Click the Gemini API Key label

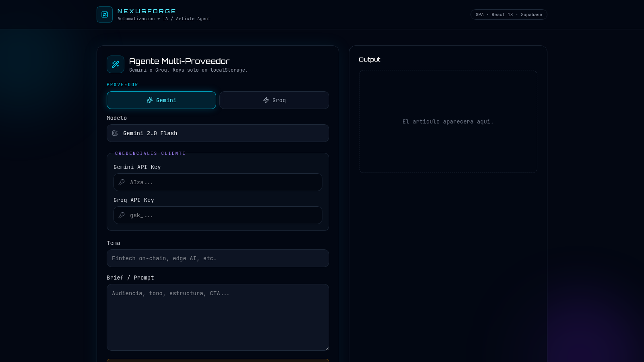(x=137, y=167)
